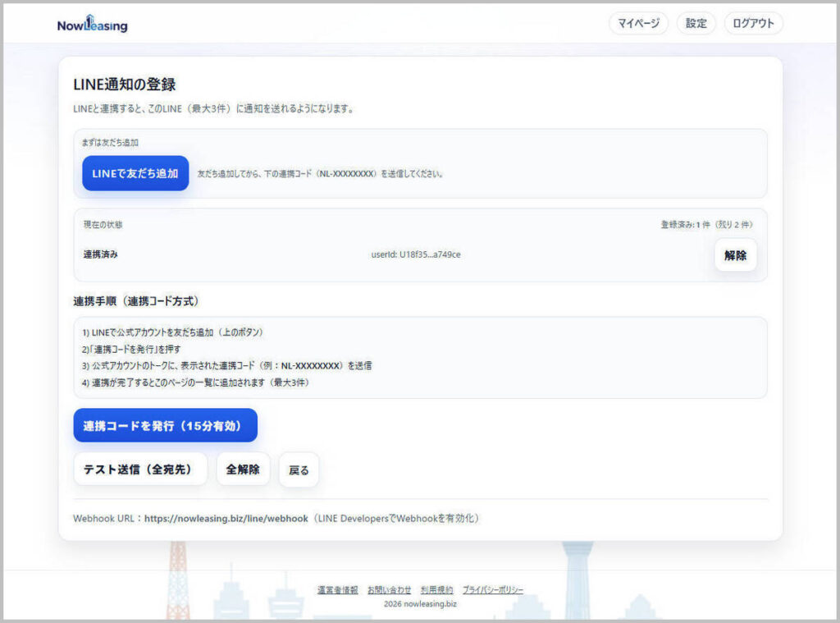
Task: Click 戻る to go back
Action: point(298,469)
